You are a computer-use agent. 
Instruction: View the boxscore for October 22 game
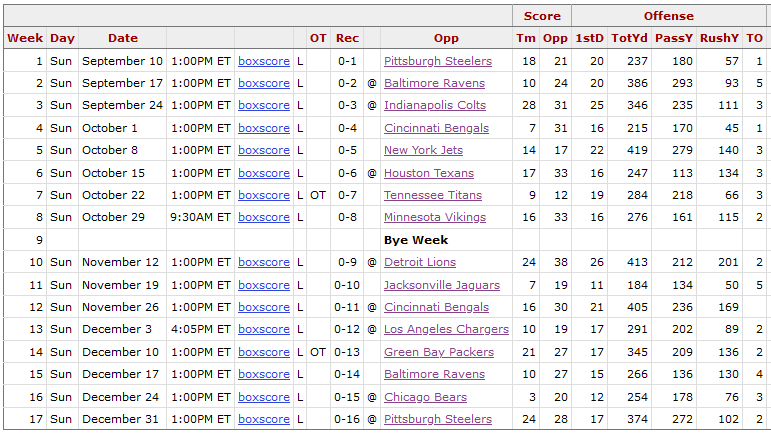[264, 196]
